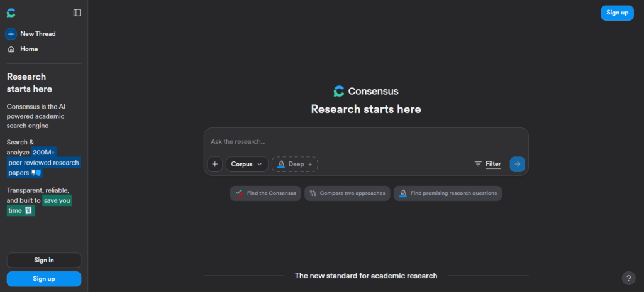The height and width of the screenshot is (292, 644).
Task: Open the help question mark button
Action: tap(628, 278)
